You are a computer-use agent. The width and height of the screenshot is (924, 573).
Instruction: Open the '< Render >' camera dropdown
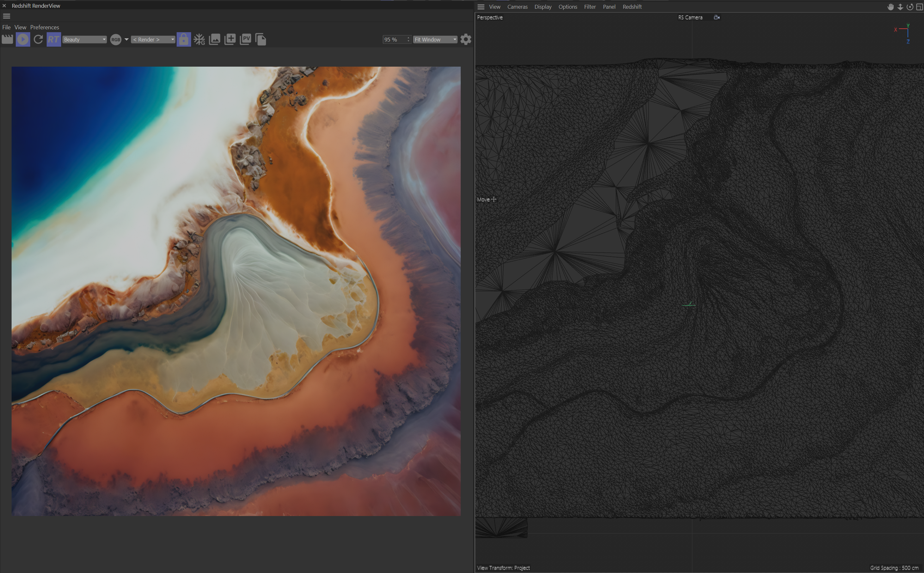click(x=153, y=39)
